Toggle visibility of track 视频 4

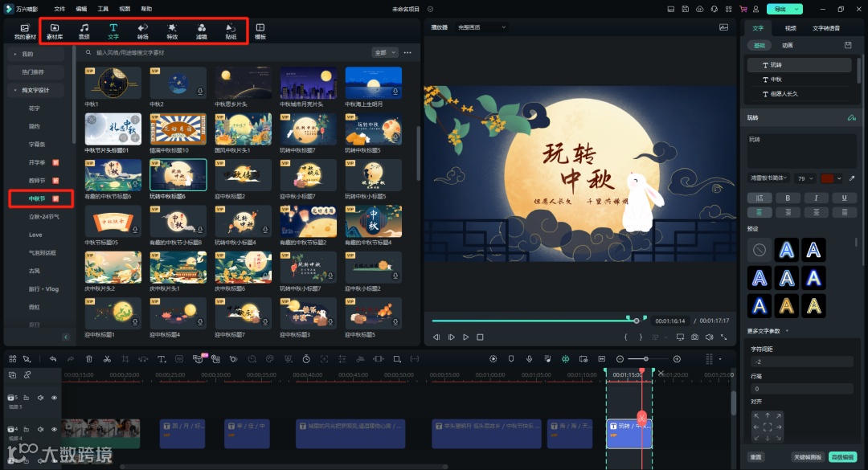click(x=55, y=429)
